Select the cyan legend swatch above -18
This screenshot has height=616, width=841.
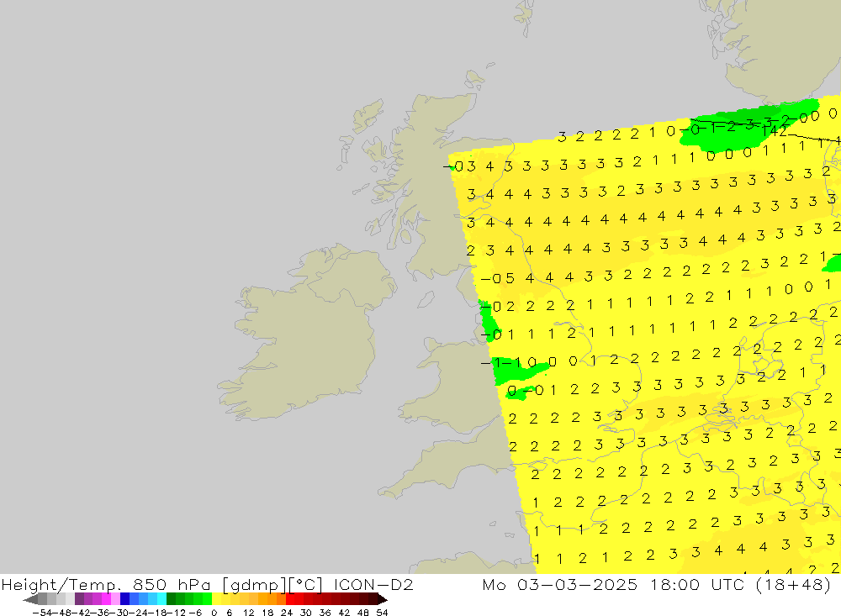pyautogui.click(x=161, y=599)
